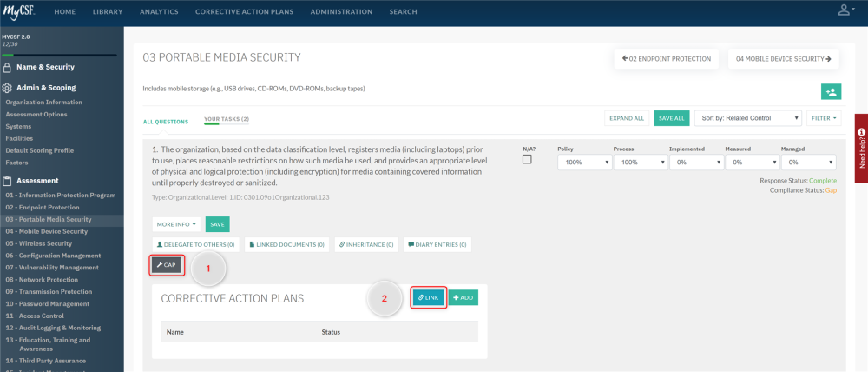
Task: Open the Managed percentage dropdown
Action: [x=808, y=163]
